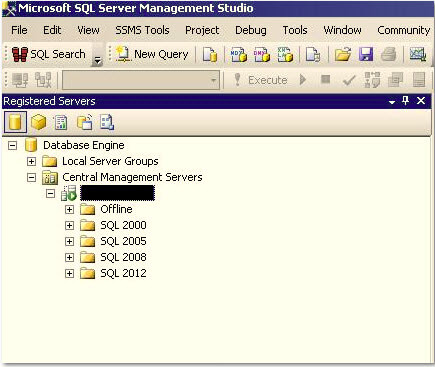Click the Cancel Executing Query stop icon
The width and height of the screenshot is (435, 367).
pyautogui.click(x=325, y=79)
